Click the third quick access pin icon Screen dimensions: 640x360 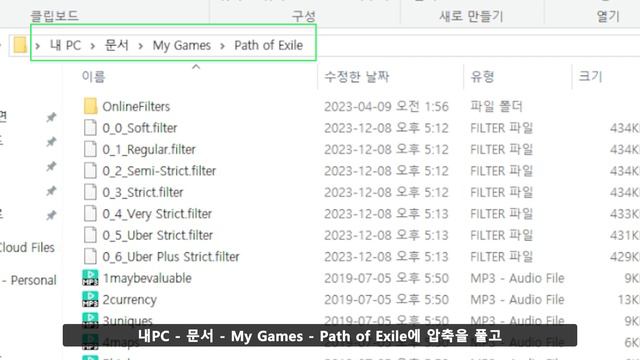click(x=51, y=167)
